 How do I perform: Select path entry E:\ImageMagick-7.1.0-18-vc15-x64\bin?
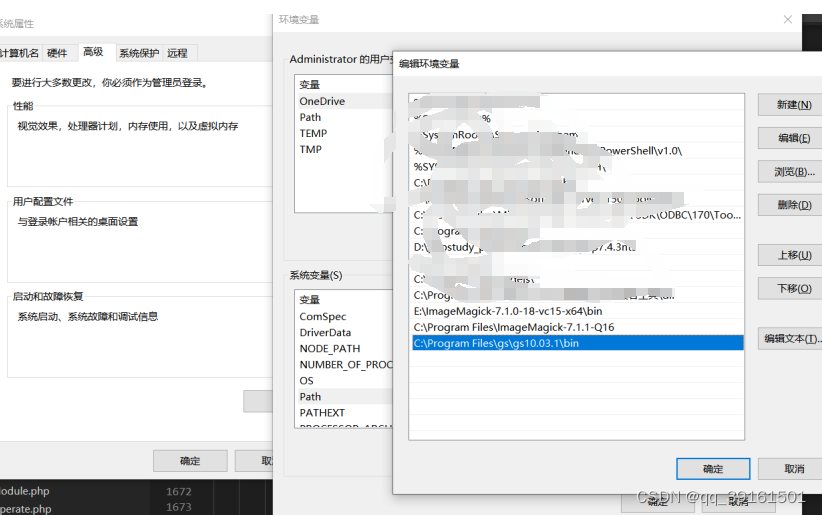(x=578, y=311)
